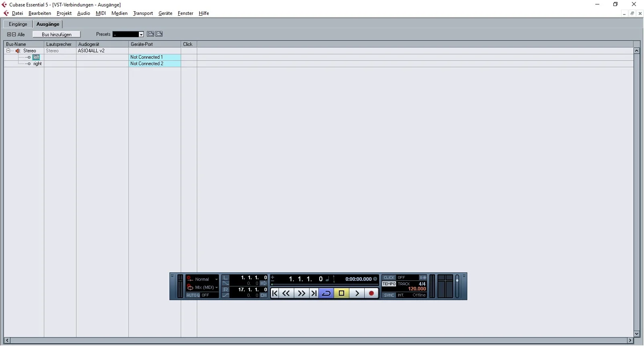
Task: Click the speaker icon of the Stereo bus
Action: coord(18,51)
